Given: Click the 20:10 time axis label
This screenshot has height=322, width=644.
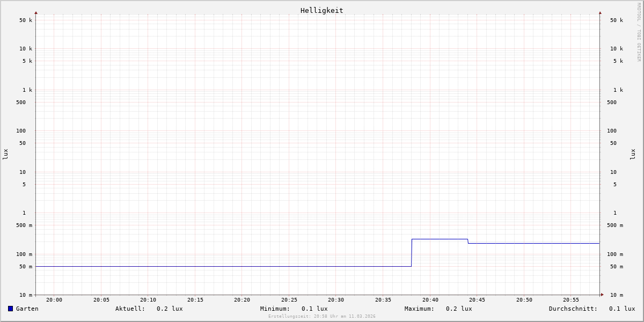Looking at the screenshot, I should pos(148,300).
